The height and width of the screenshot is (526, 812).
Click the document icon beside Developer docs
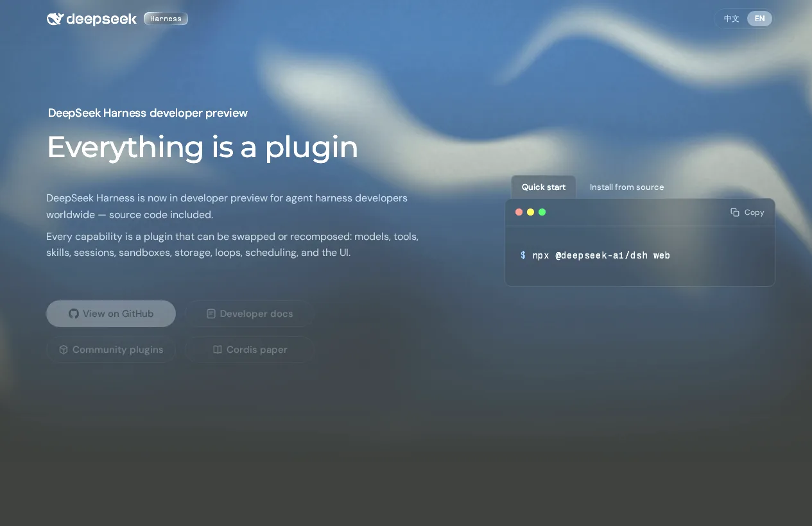pos(211,314)
